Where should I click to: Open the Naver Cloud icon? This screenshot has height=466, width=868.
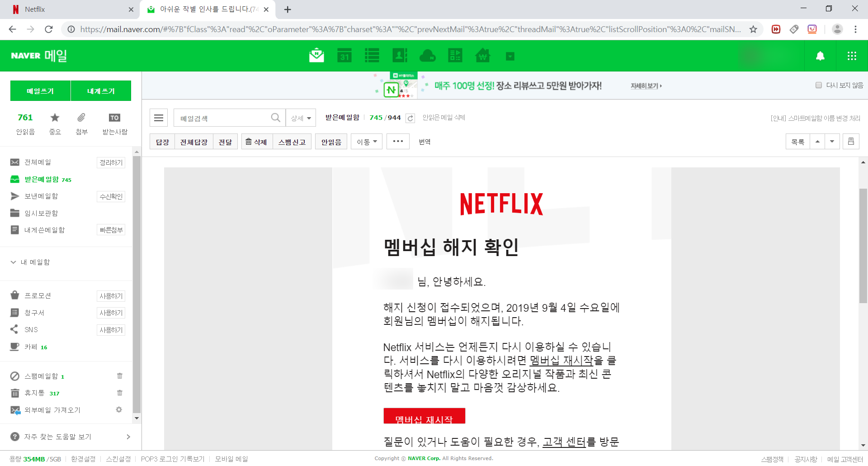427,56
